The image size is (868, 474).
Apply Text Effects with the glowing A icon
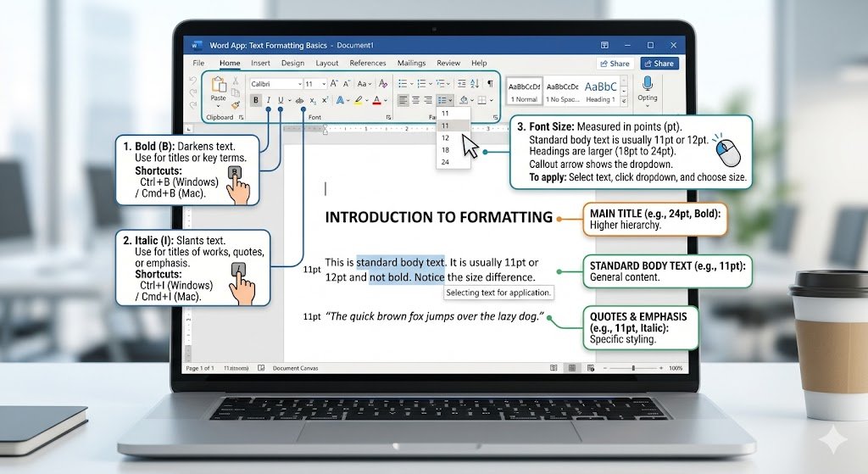[x=340, y=100]
